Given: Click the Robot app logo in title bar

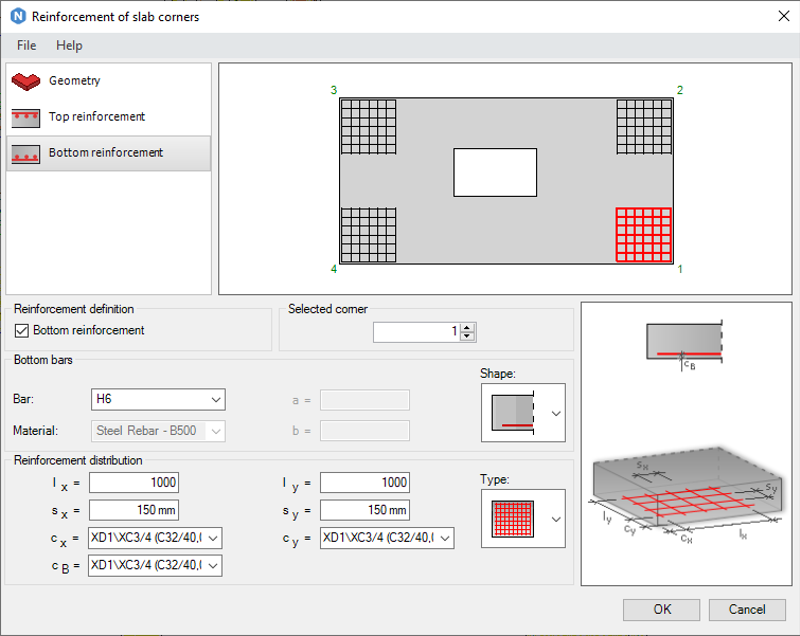Looking at the screenshot, I should point(18,16).
